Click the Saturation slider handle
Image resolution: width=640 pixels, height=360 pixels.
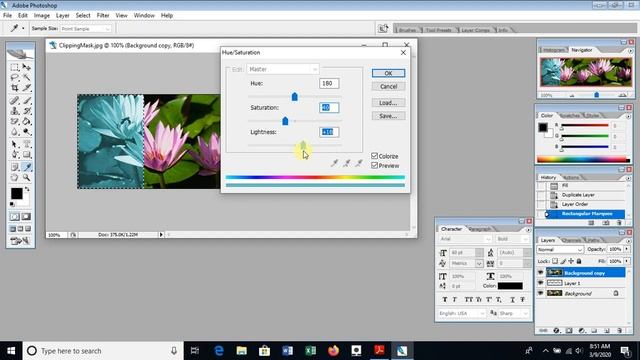(x=285, y=121)
